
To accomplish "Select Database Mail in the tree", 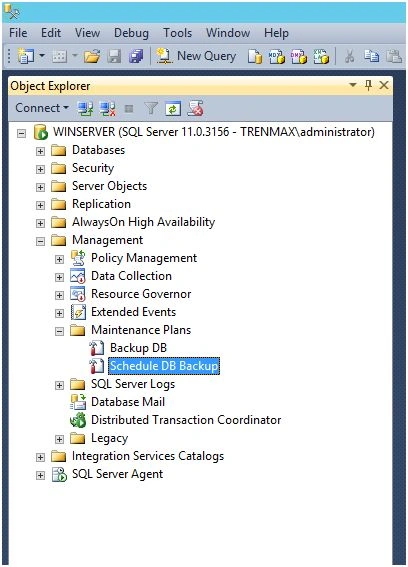I will pos(128,402).
